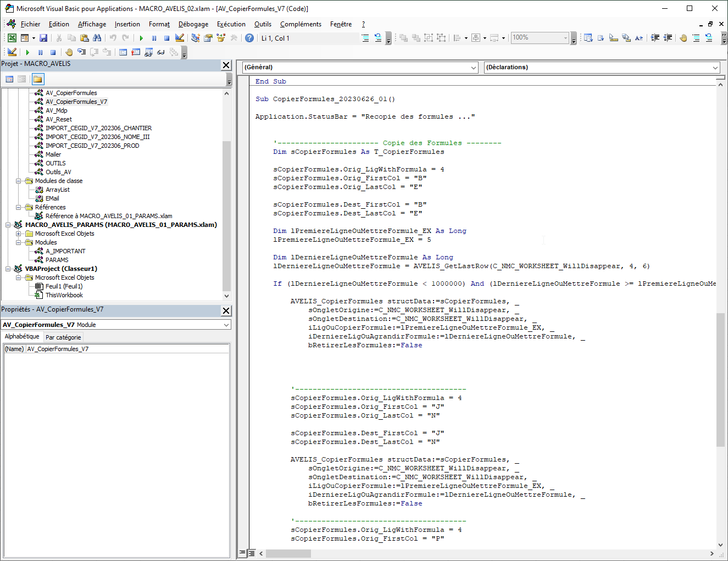
Task: Open the Locals Window icon
Action: click(123, 52)
